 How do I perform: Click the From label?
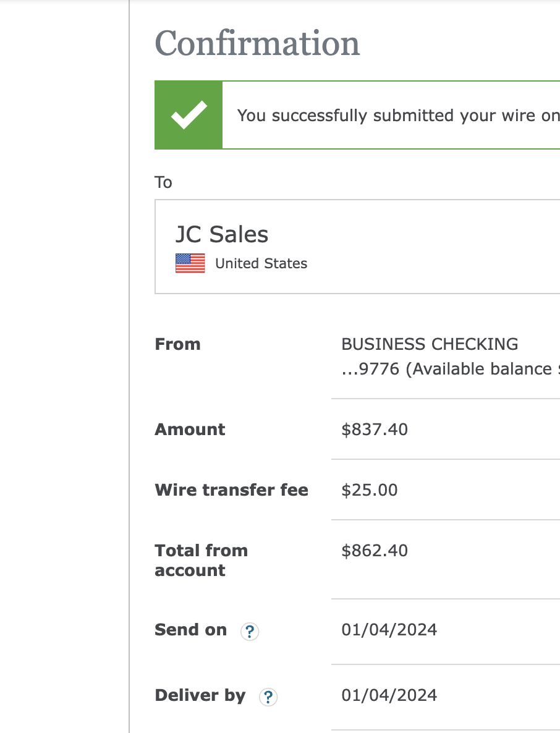[x=177, y=344]
